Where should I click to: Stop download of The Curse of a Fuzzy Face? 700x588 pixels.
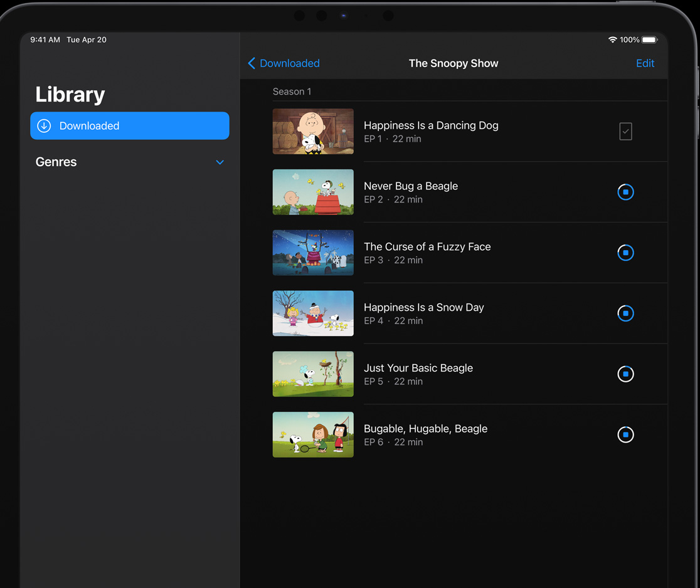[625, 253]
